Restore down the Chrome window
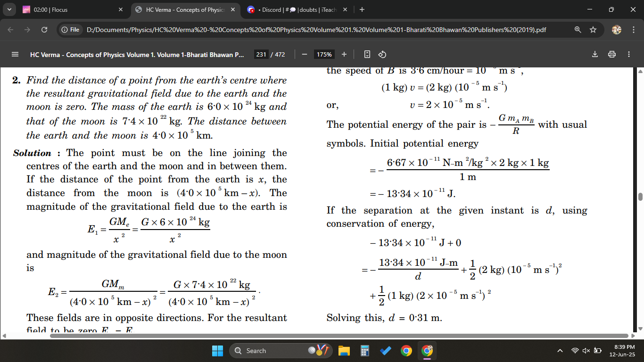The height and width of the screenshot is (362, 644). (x=611, y=9)
